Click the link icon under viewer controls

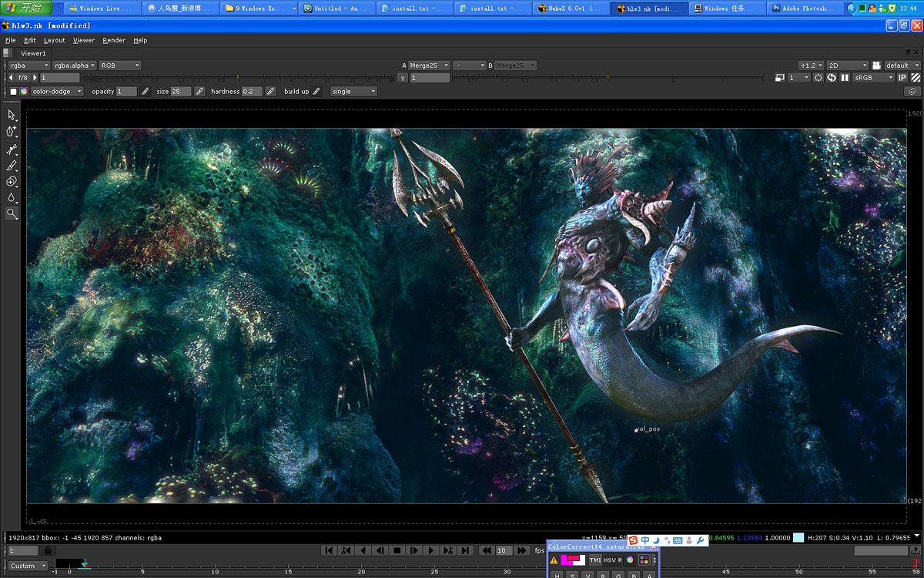click(911, 91)
